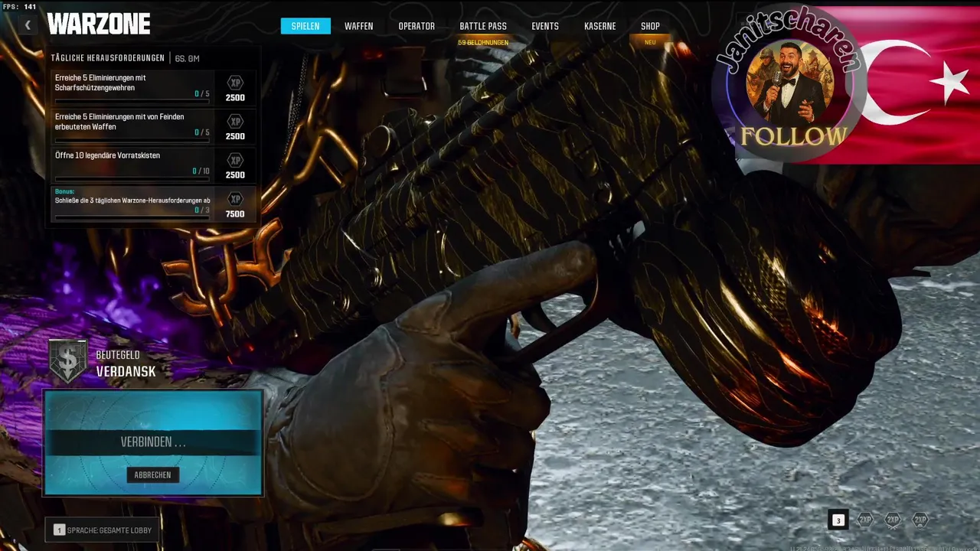This screenshot has width=980, height=551.
Task: Click XP icon for sniper rifle eliminations challenge
Action: tap(235, 83)
